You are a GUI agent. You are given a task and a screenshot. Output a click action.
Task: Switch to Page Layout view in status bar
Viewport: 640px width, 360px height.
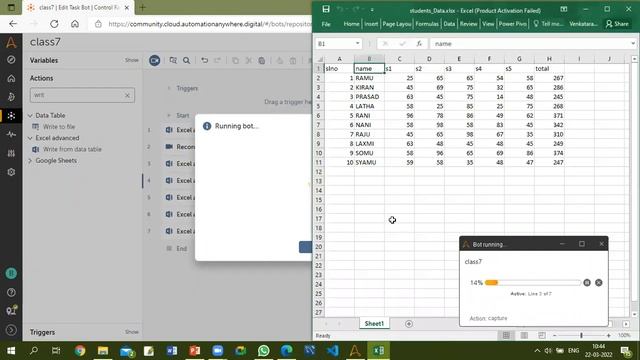[x=524, y=336]
